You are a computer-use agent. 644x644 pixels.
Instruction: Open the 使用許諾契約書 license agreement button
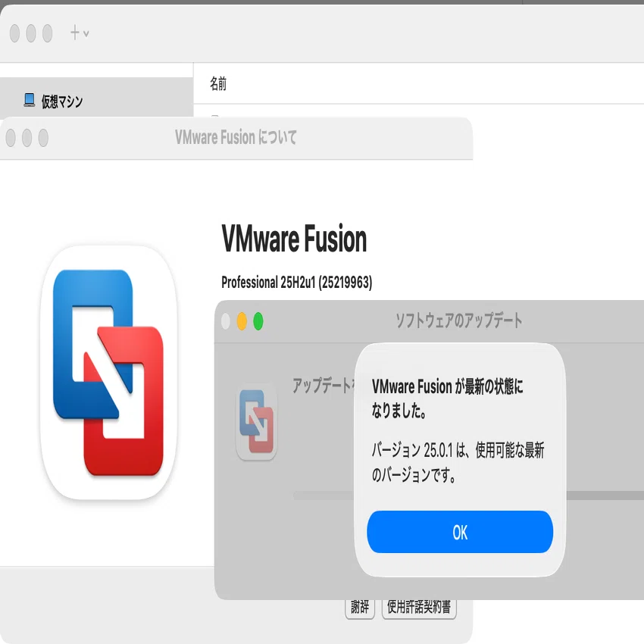(419, 608)
